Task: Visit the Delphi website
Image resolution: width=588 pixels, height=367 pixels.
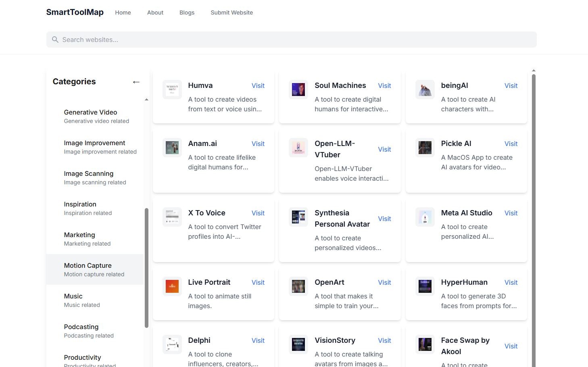Action: click(x=258, y=340)
